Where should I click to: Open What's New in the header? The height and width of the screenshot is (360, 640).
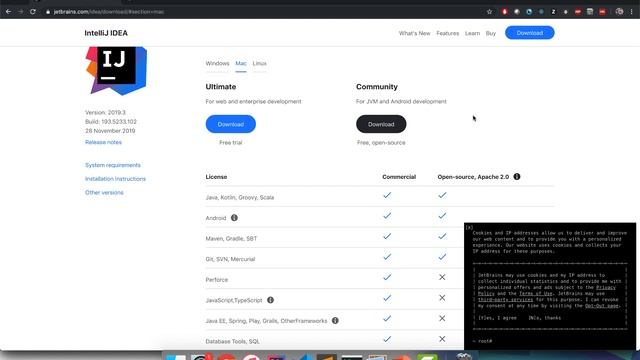pyautogui.click(x=414, y=33)
